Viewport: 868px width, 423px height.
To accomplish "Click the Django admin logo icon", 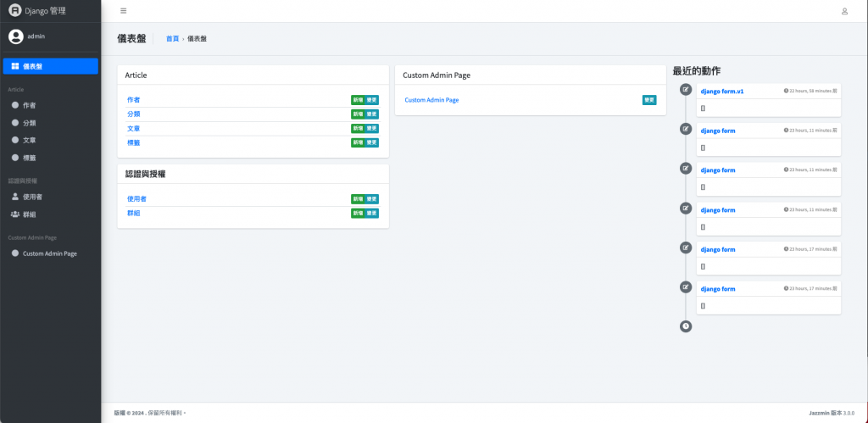I will 15,10.
